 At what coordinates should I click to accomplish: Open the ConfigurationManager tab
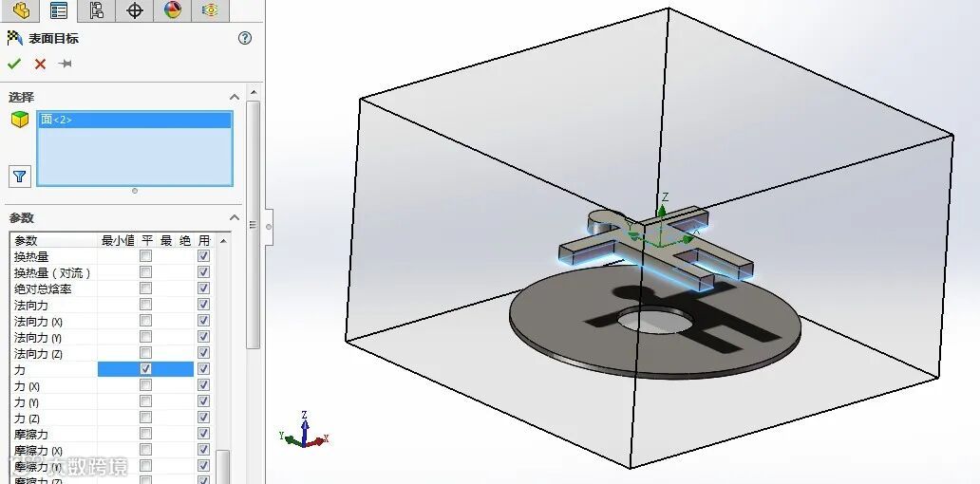point(97,10)
